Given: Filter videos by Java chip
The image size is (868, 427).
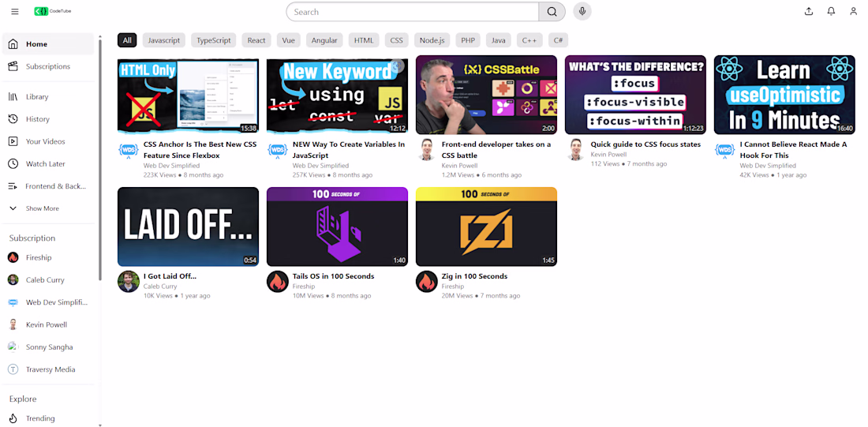Looking at the screenshot, I should [x=498, y=40].
